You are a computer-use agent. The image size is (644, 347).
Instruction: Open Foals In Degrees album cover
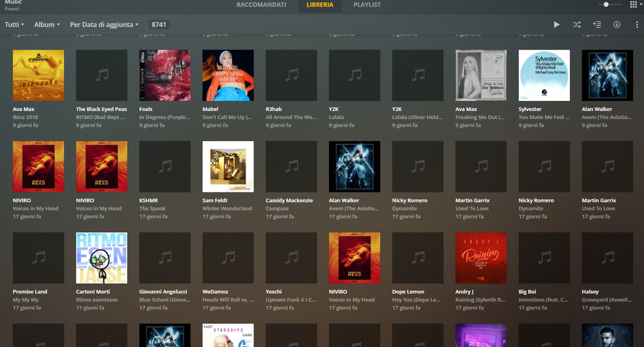point(165,75)
